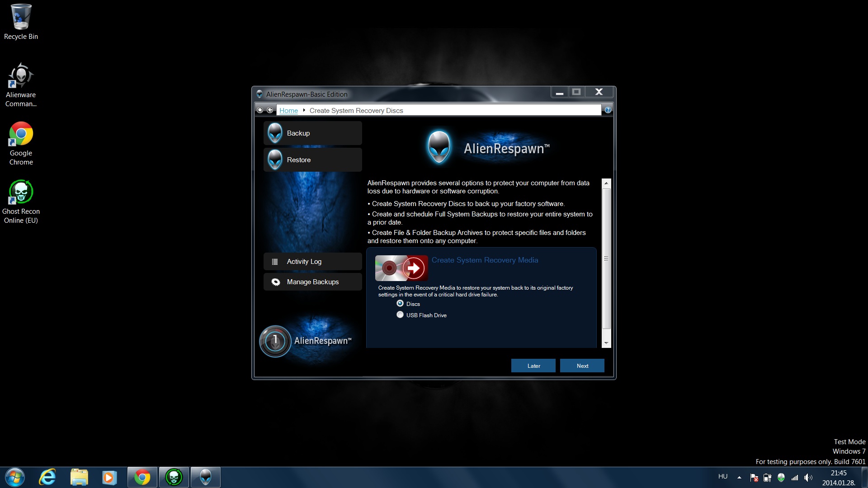Click the Ghost Recon Online desktop shortcut
868x488 pixels.
(21, 202)
